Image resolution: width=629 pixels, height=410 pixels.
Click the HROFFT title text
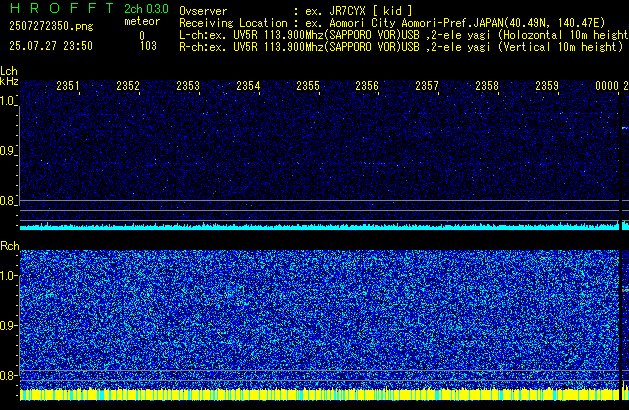(x=62, y=8)
